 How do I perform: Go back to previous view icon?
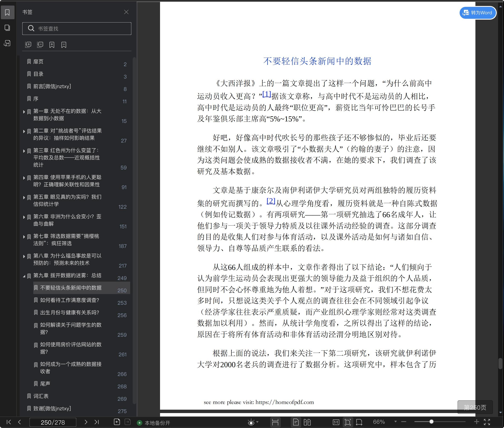click(117, 422)
